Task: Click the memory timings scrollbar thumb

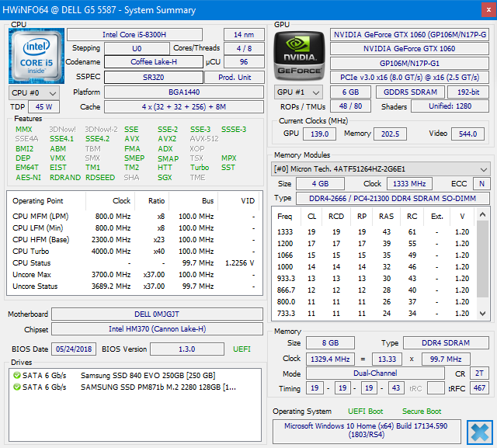Action: (482, 259)
